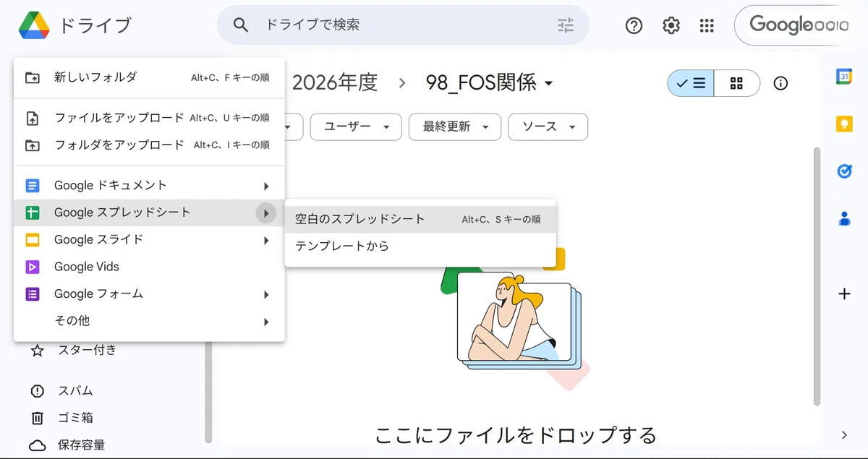Click the left sidebar scrollbar
Viewport: 868px width, 459px height.
tap(208, 392)
